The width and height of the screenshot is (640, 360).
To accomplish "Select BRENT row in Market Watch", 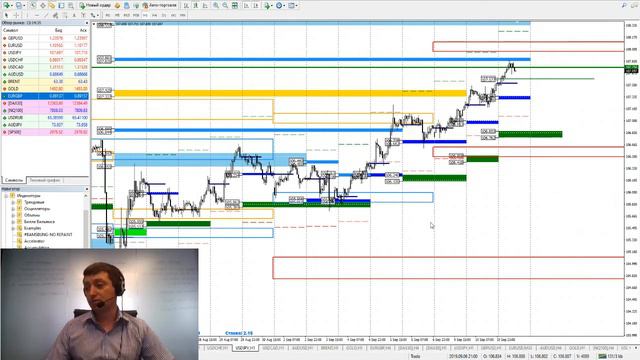I will (45, 82).
